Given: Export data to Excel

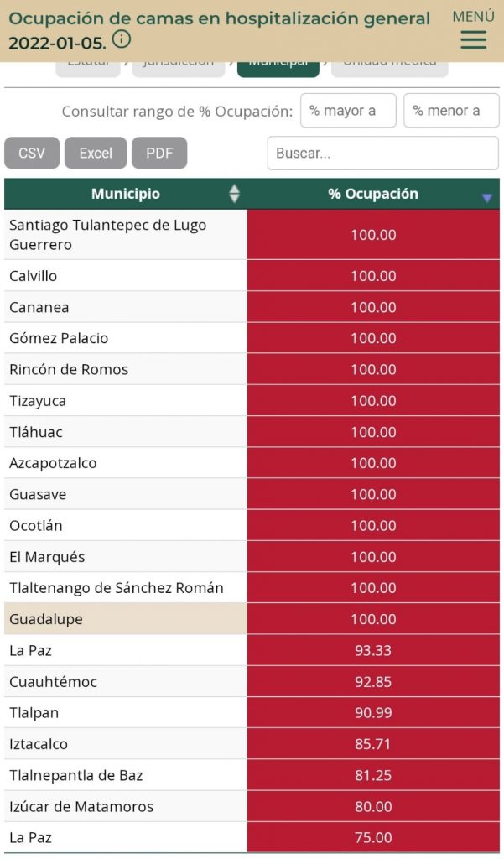Looking at the screenshot, I should [x=95, y=153].
